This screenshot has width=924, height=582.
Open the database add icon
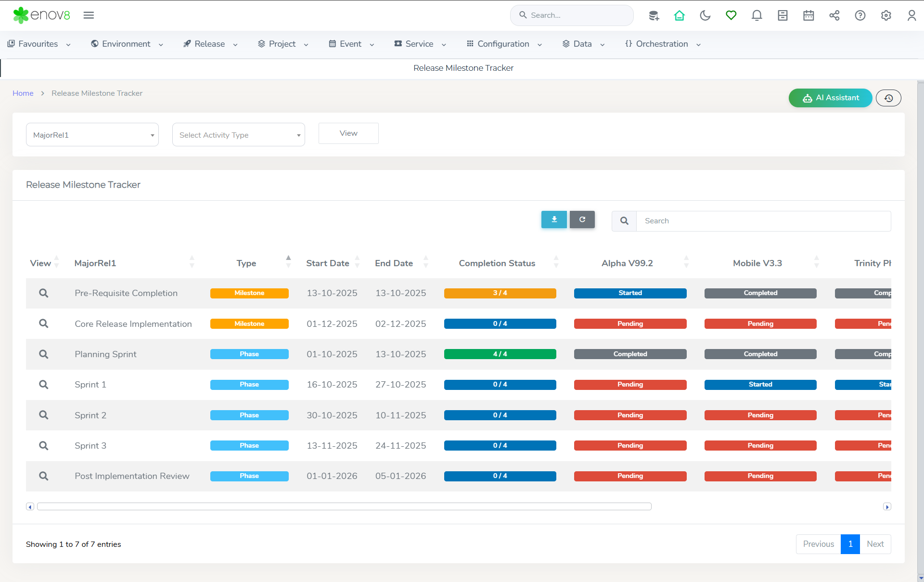pos(654,15)
